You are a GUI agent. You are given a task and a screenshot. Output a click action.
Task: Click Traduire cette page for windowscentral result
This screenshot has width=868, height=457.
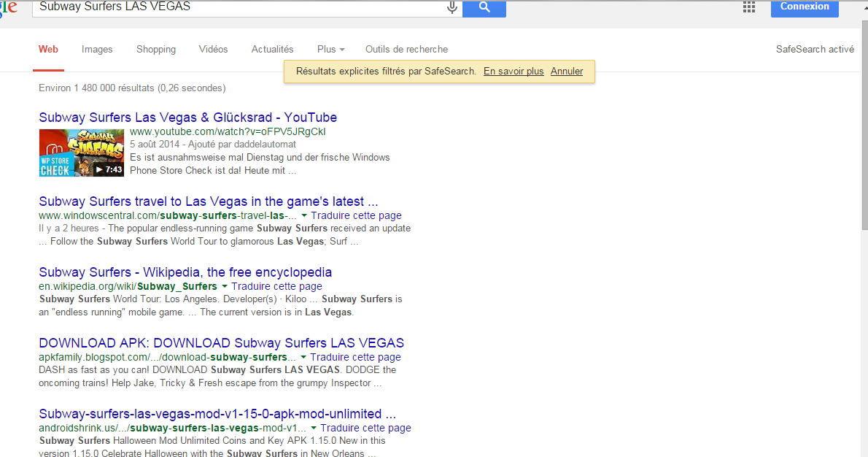(356, 215)
